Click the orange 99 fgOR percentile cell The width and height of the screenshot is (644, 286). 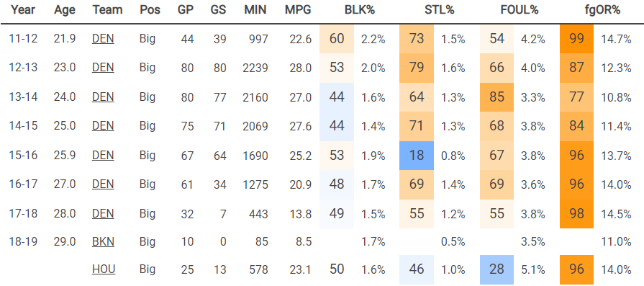576,39
